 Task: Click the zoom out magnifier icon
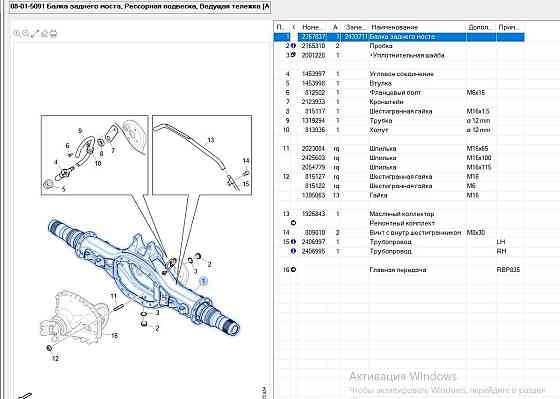(x=26, y=34)
